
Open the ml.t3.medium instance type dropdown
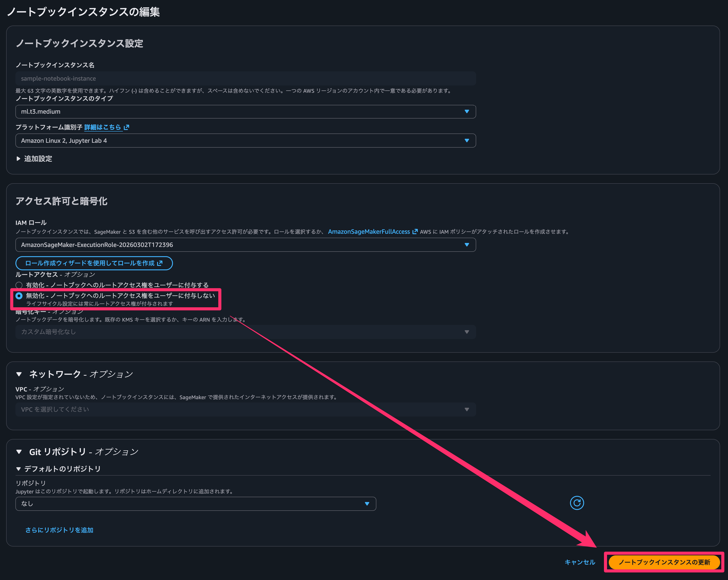[x=236, y=112]
